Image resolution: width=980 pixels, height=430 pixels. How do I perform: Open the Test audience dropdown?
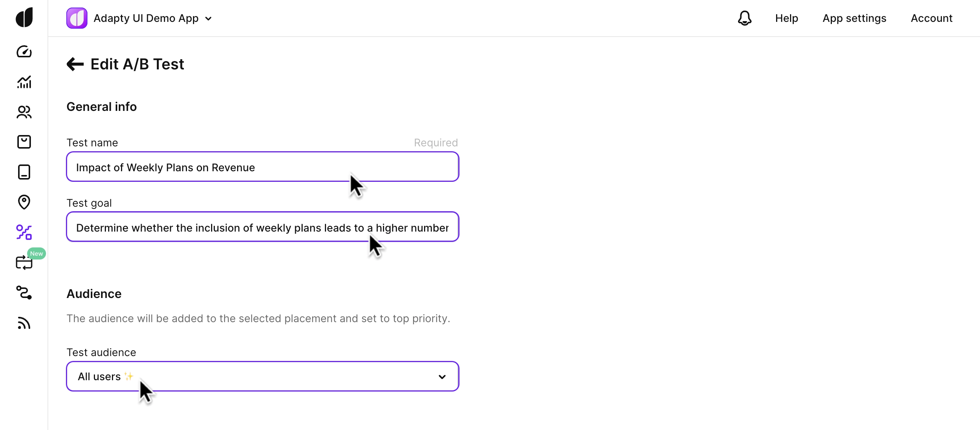coord(262,376)
